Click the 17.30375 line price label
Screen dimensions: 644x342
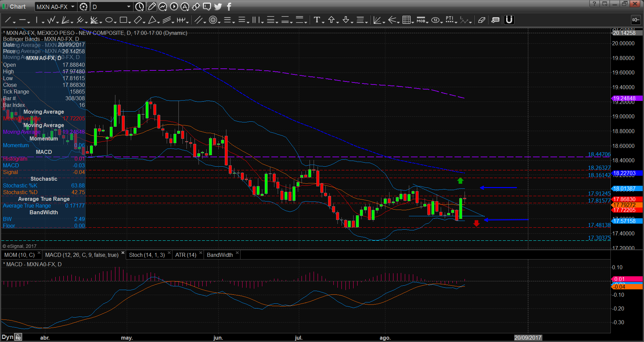click(599, 238)
